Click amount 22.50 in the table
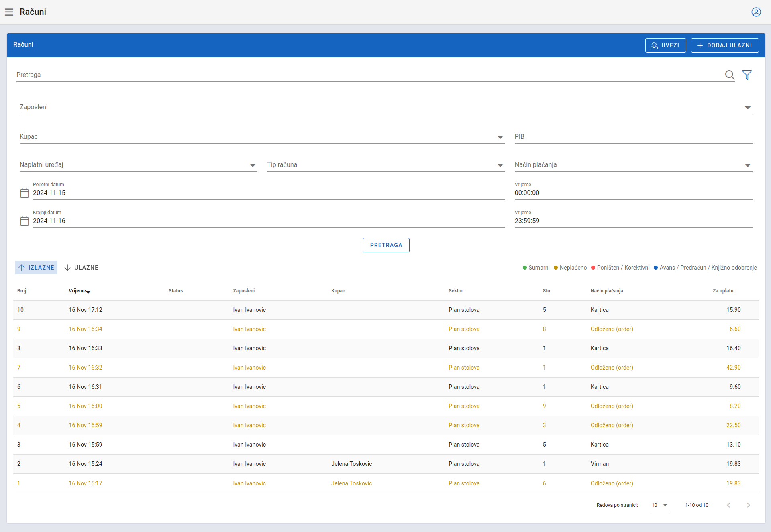 [x=733, y=426]
